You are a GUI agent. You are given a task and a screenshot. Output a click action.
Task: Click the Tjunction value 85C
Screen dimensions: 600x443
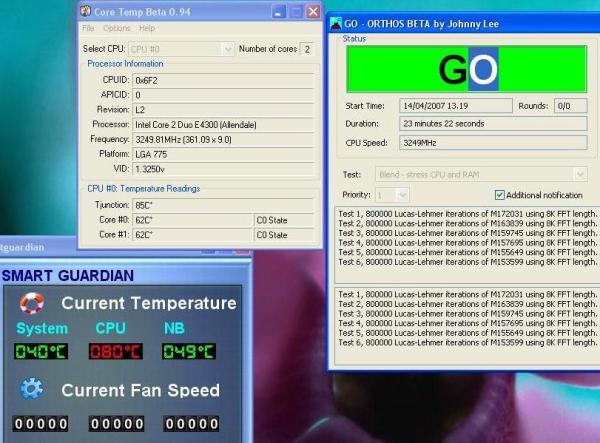tap(223, 205)
